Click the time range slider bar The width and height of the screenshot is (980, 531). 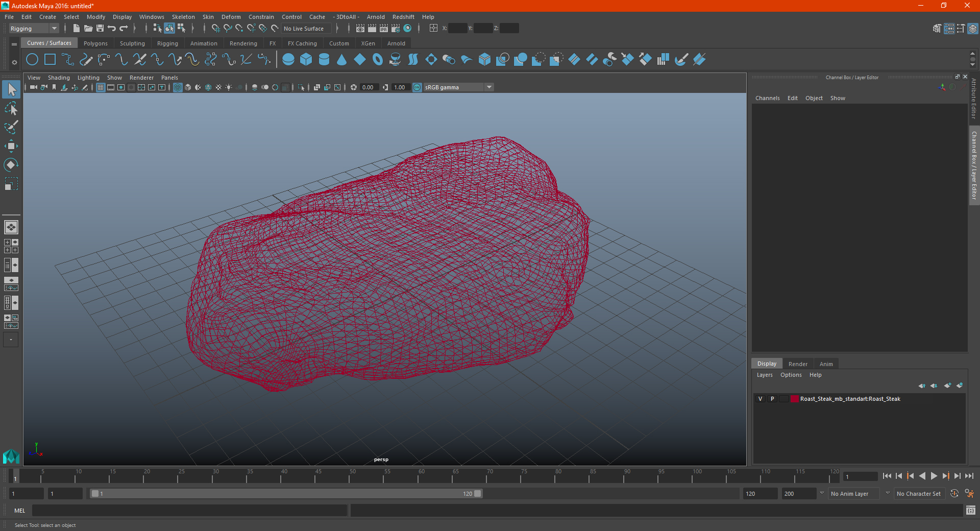286,494
